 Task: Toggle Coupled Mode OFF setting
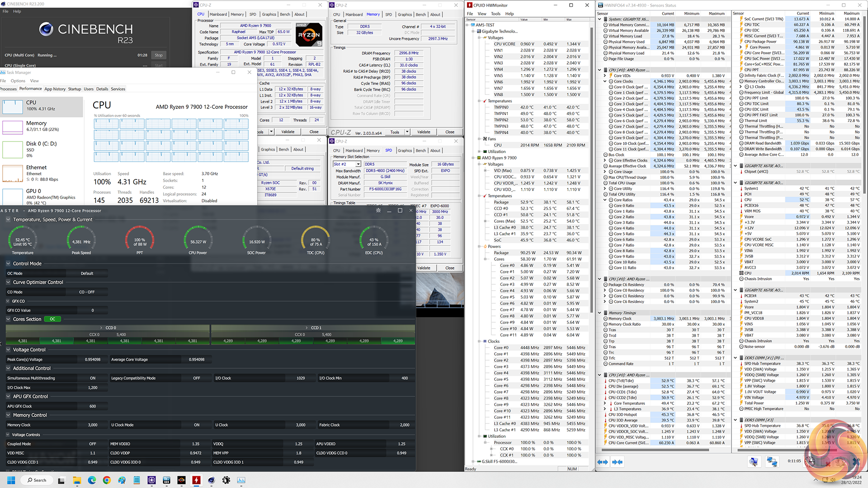click(92, 444)
